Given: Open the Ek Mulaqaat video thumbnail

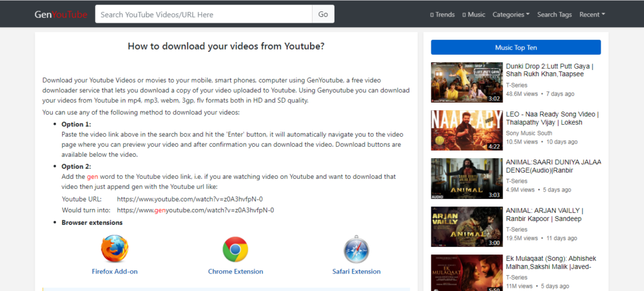Looking at the screenshot, I should (x=467, y=273).
